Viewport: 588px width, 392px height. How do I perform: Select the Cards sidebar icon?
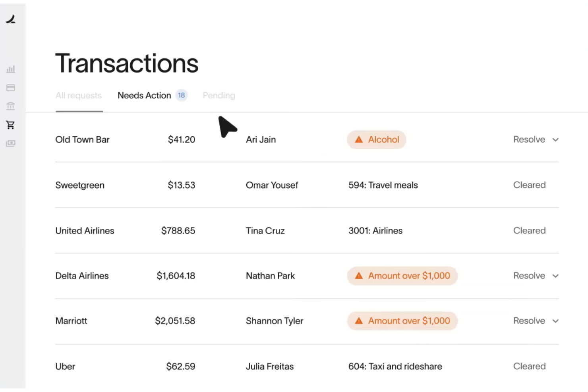pyautogui.click(x=10, y=87)
